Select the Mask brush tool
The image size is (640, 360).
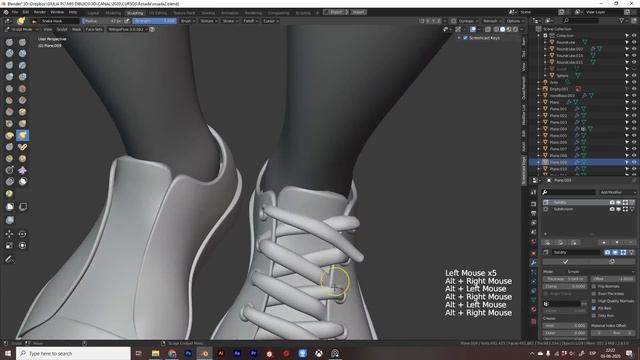22,182
